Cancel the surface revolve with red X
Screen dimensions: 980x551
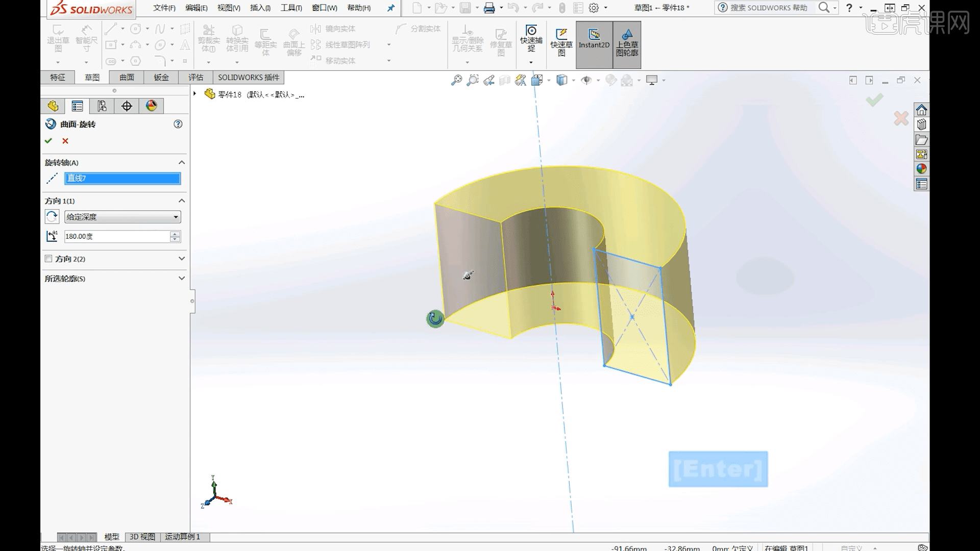65,141
